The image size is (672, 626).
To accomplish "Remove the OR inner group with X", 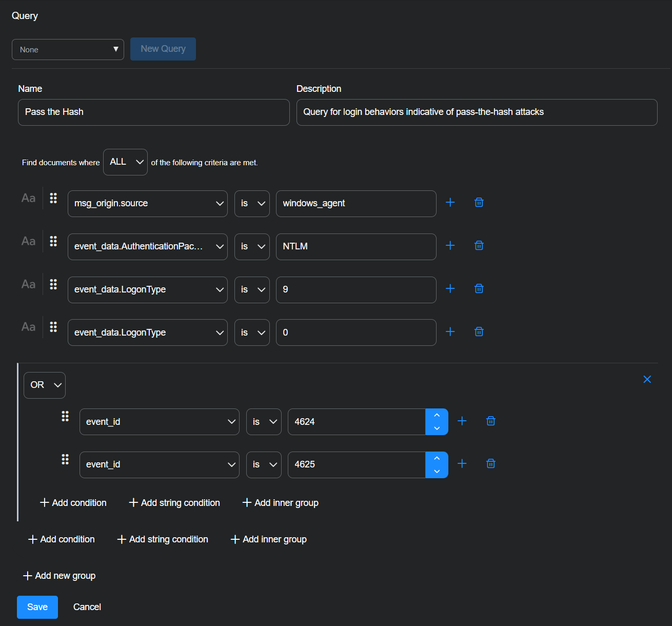I will click(x=647, y=379).
